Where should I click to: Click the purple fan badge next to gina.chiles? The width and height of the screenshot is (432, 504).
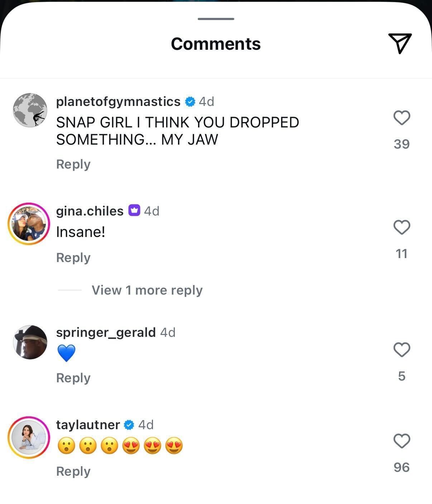[134, 210]
